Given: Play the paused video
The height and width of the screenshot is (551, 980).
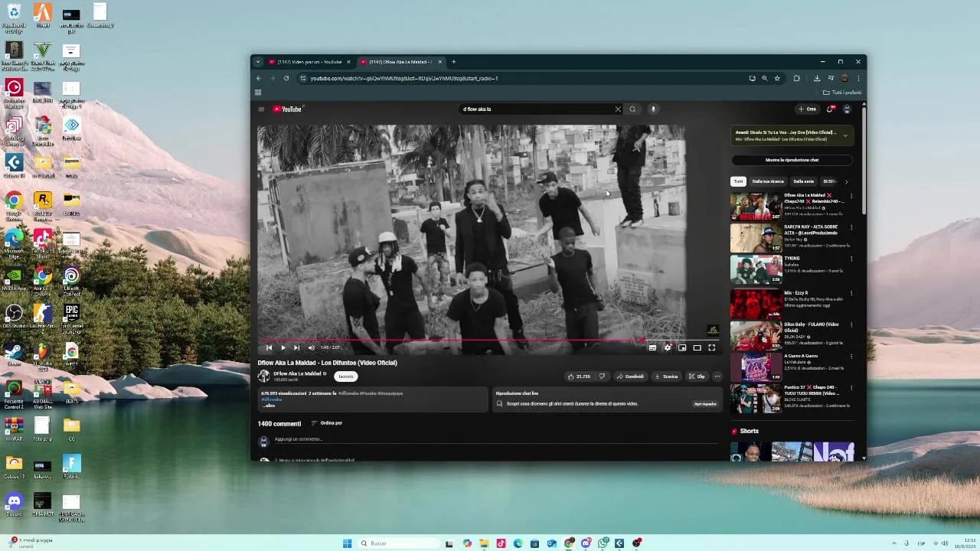Looking at the screenshot, I should [x=283, y=347].
